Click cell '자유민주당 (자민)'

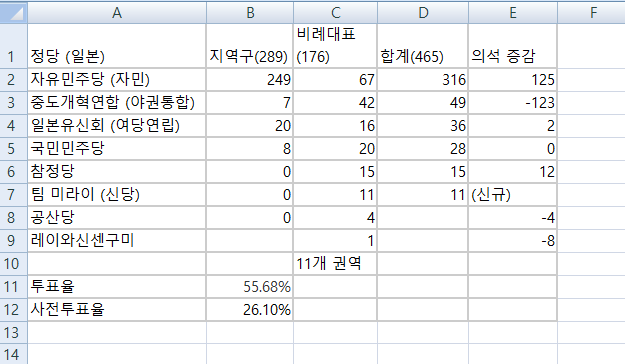tap(117, 80)
